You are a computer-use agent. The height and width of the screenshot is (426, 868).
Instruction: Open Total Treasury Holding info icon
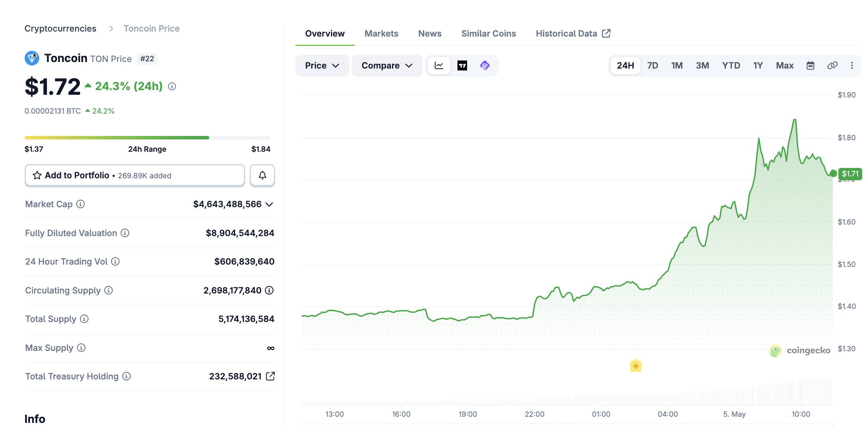pos(127,376)
